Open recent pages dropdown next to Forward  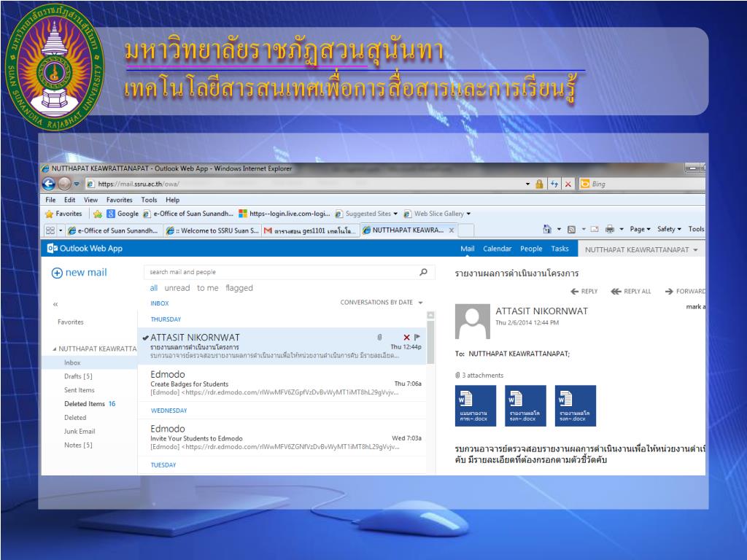76,184
